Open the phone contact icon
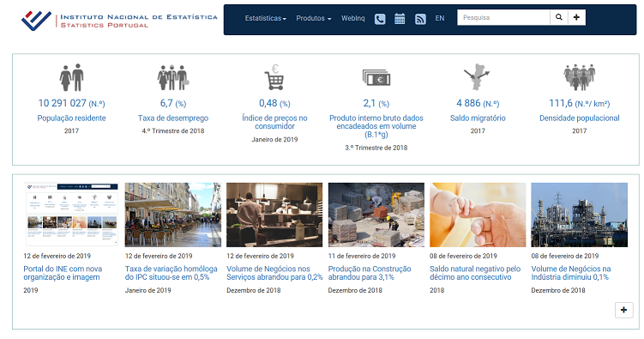 click(380, 19)
